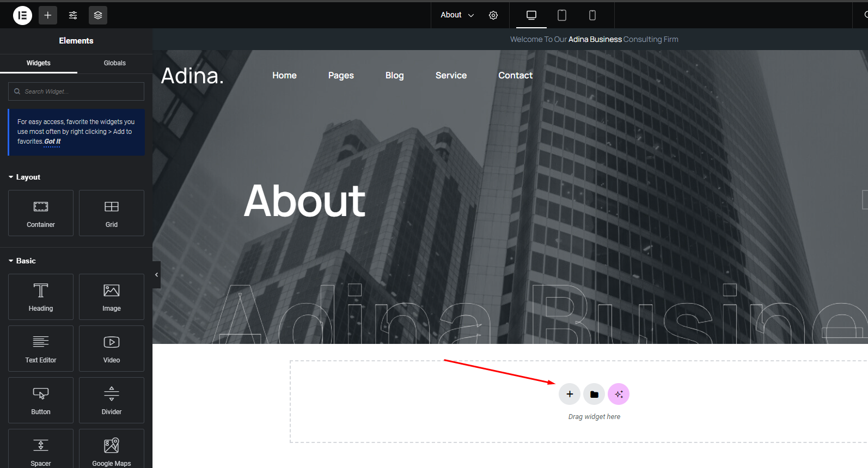Open the Home menu item
The width and height of the screenshot is (868, 468).
[284, 75]
